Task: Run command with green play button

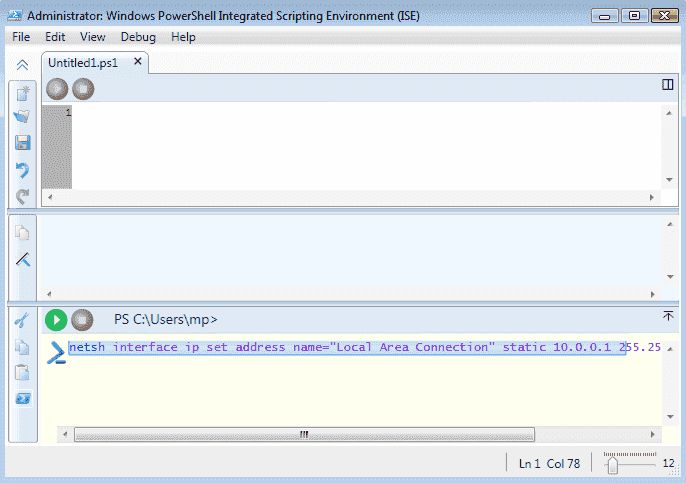Action: tap(56, 320)
